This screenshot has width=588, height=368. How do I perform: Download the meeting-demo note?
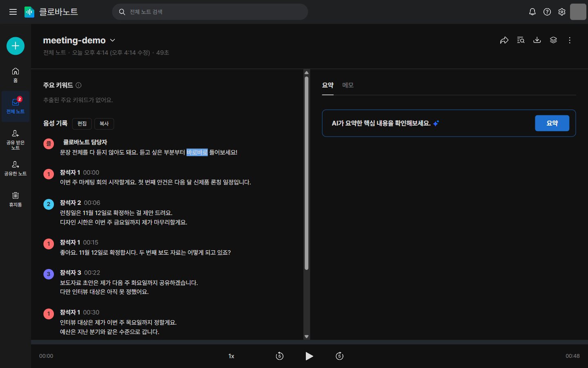pos(537,40)
